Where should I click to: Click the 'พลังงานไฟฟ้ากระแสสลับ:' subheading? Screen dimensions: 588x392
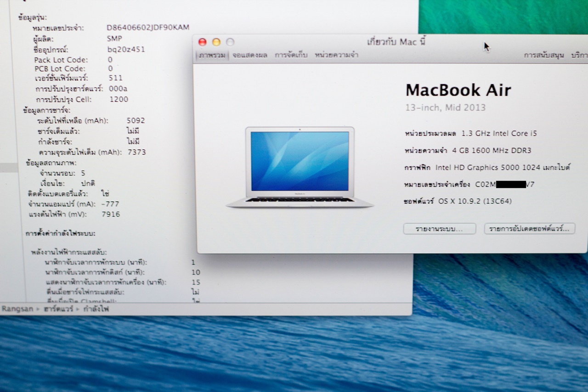tap(69, 252)
